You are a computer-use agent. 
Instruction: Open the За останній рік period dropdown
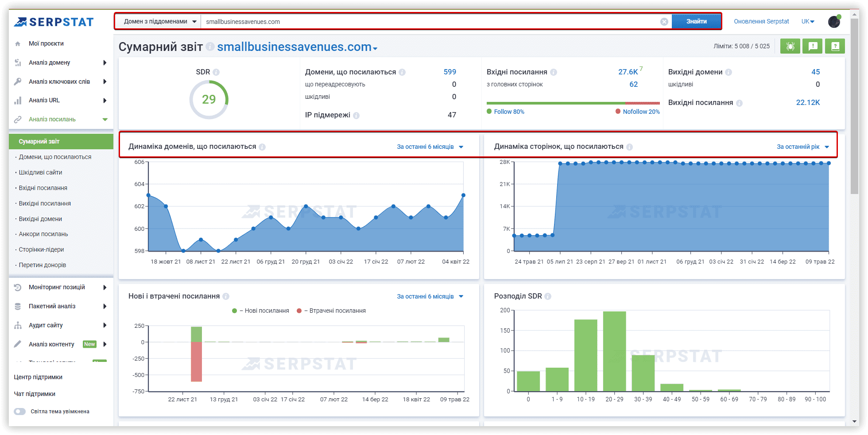tap(802, 147)
